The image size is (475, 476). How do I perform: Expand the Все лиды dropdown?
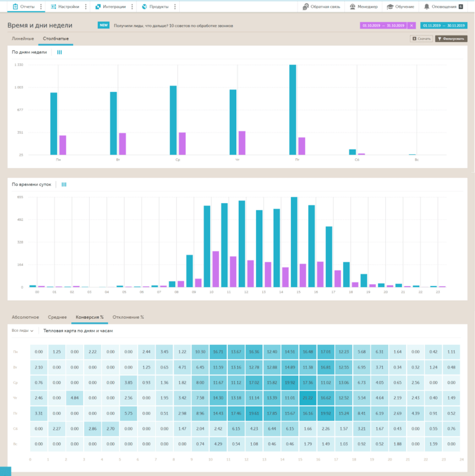23,331
